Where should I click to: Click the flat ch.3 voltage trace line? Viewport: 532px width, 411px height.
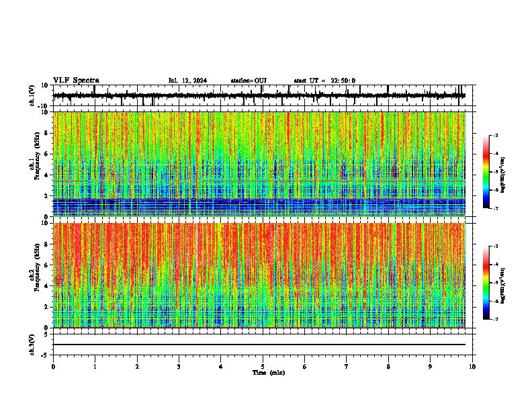click(259, 345)
